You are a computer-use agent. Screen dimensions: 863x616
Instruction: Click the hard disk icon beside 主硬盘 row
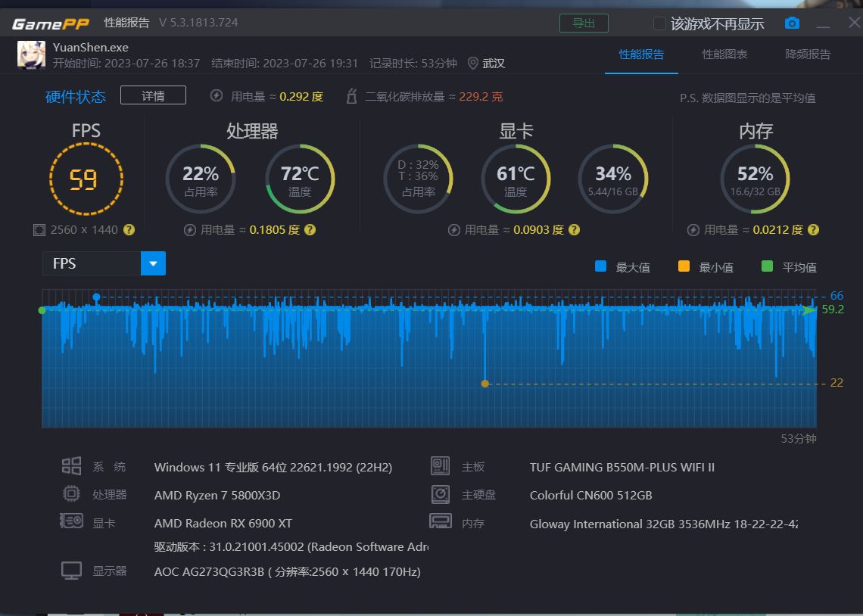441,494
